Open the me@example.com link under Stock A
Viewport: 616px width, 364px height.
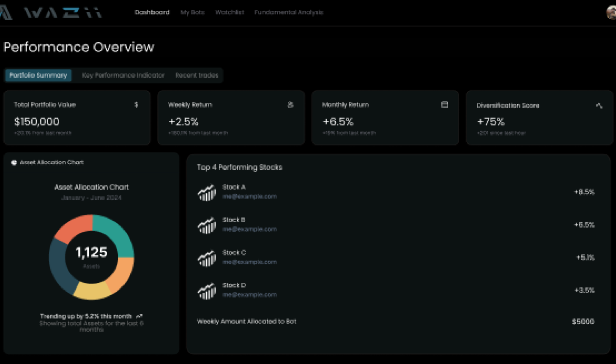click(249, 196)
